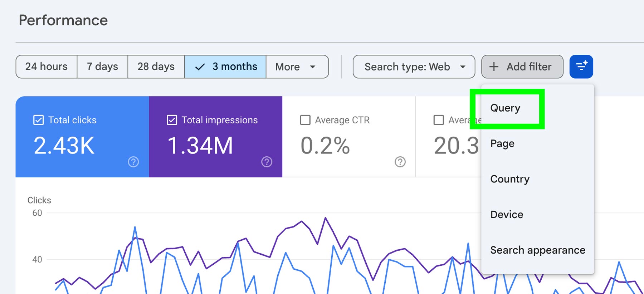Select Device filter option
644x294 pixels.
[x=507, y=215]
